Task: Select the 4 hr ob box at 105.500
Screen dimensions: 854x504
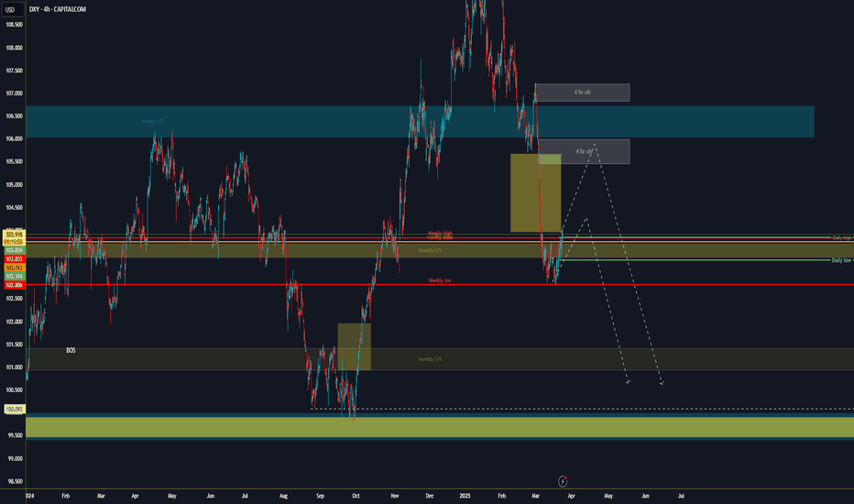Action: [x=584, y=151]
